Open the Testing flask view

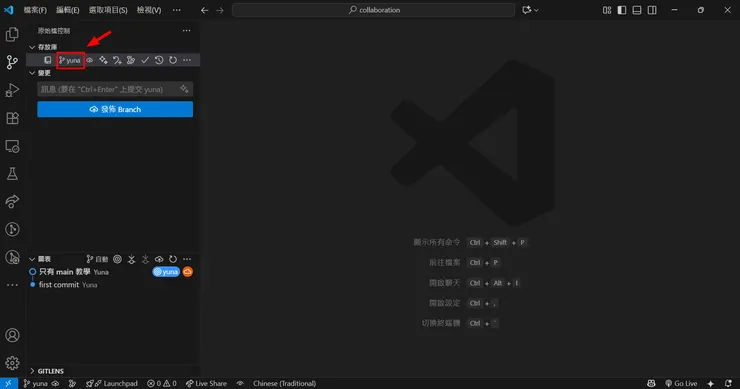tap(12, 174)
